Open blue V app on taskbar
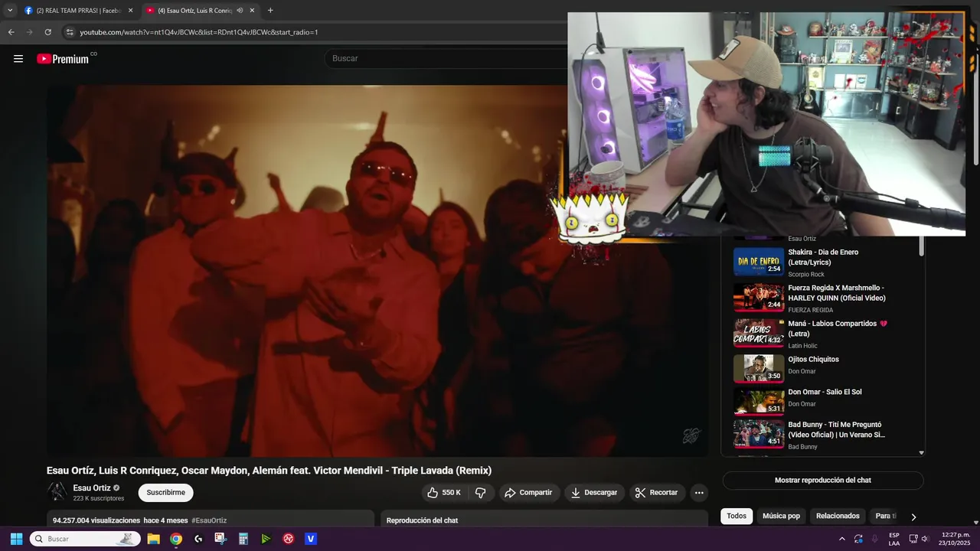The image size is (980, 551). click(x=311, y=539)
